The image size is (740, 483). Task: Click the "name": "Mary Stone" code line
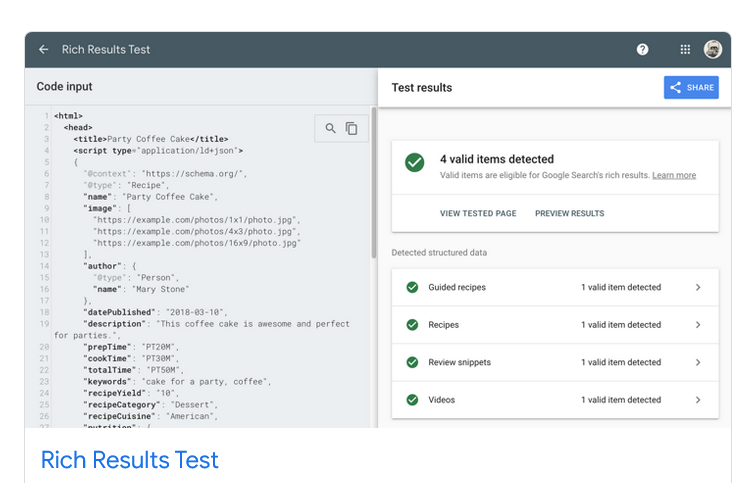(x=141, y=289)
